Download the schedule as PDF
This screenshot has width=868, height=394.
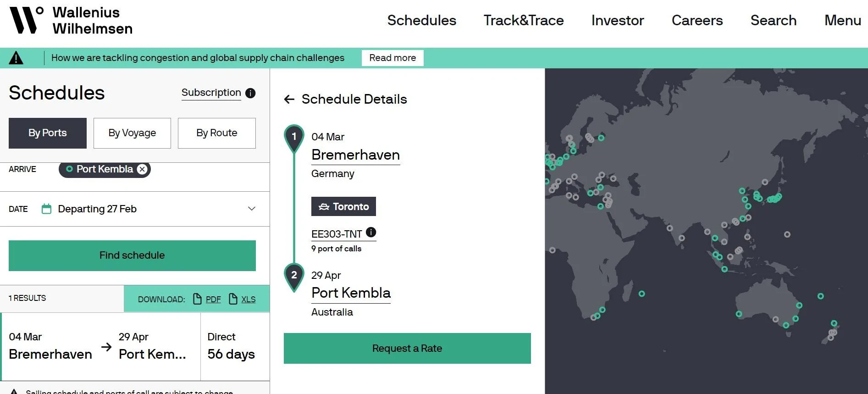tap(213, 300)
